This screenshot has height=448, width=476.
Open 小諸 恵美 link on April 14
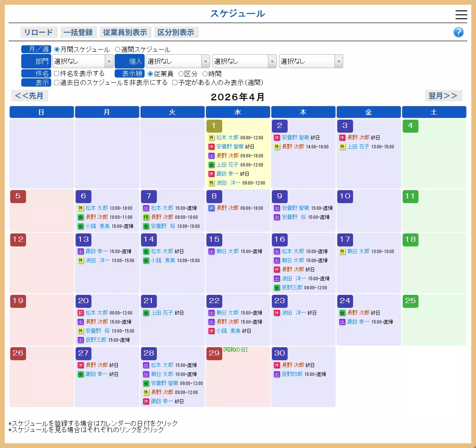point(163,261)
